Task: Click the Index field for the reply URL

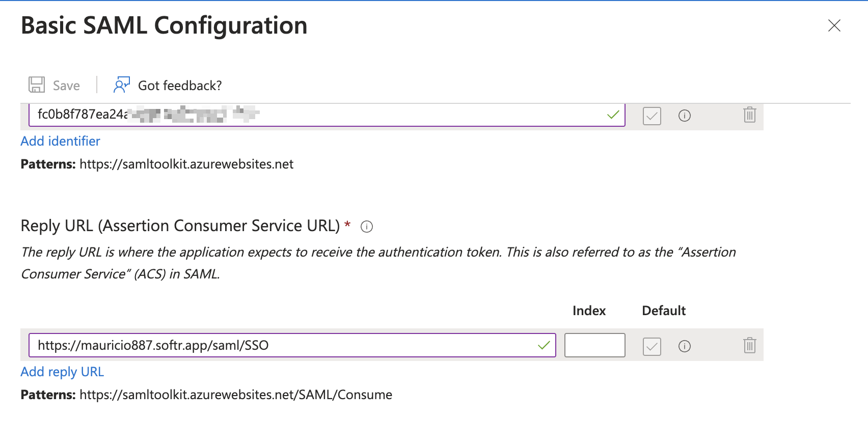Action: point(594,345)
